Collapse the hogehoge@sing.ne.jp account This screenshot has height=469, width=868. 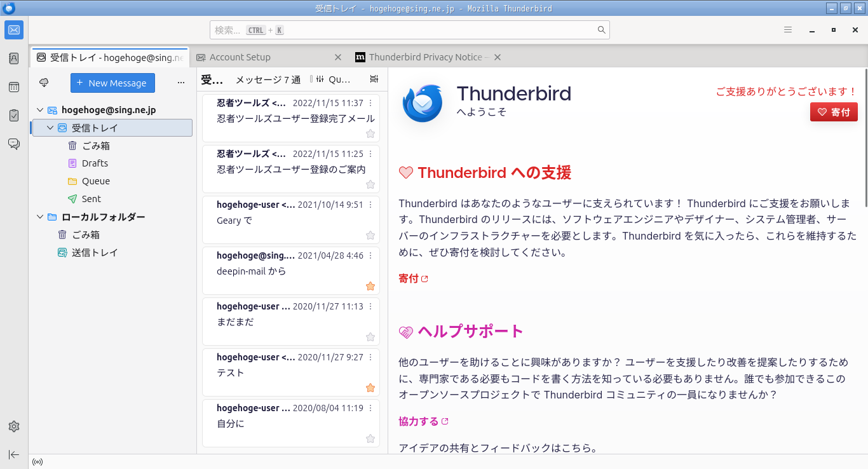coord(41,110)
